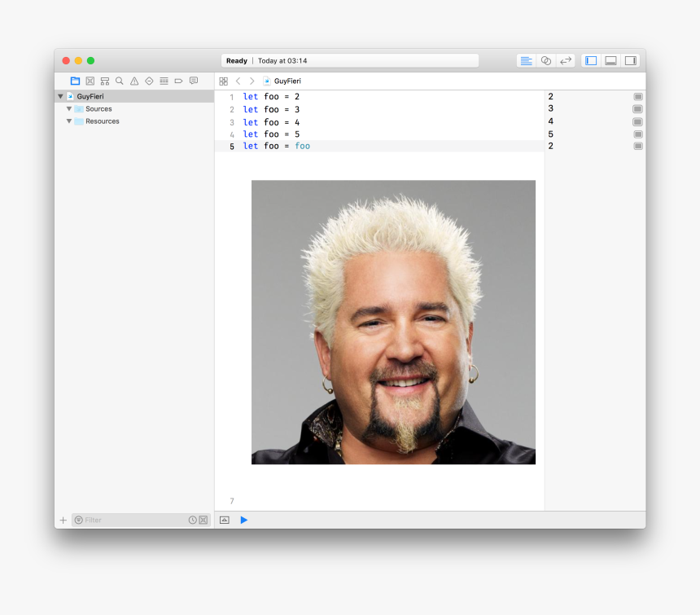
Task: Click code line "let foo = 5"
Action: point(271,134)
